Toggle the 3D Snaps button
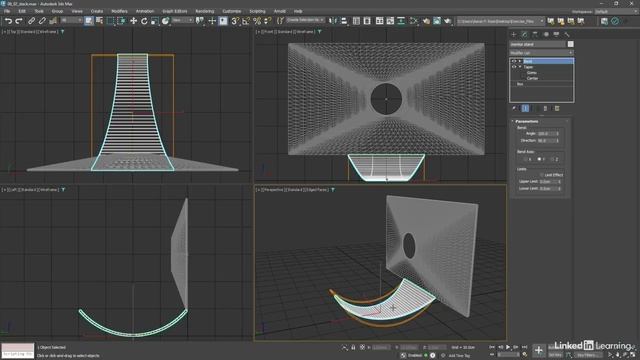The width and height of the screenshot is (640, 360). (235, 21)
